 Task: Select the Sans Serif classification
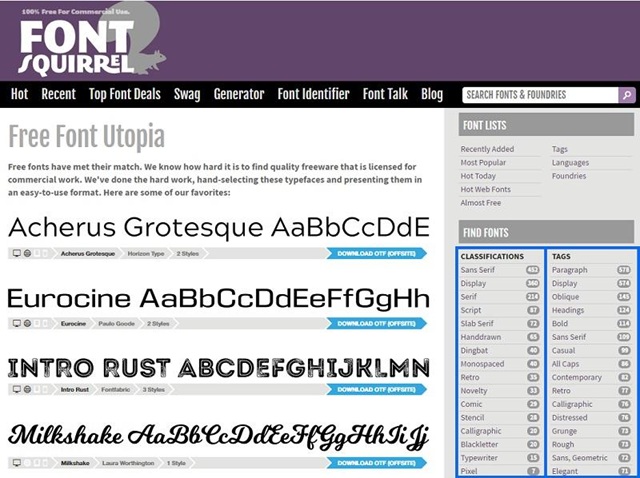[x=480, y=270]
